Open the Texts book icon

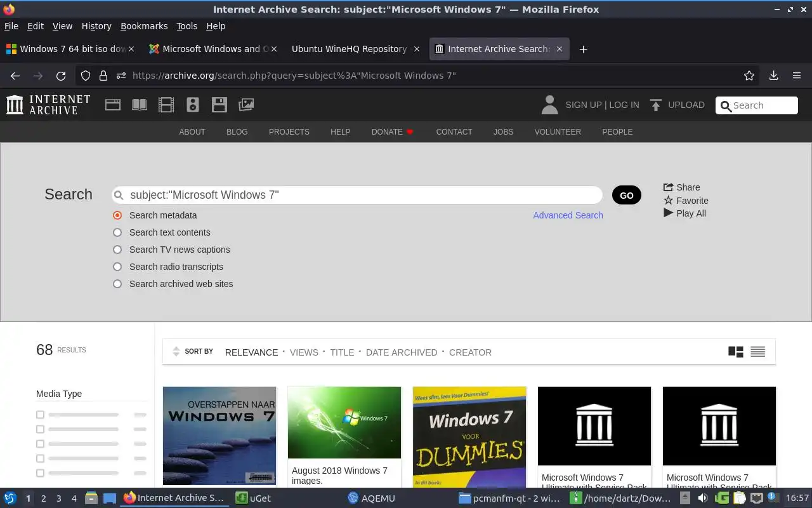[x=140, y=105]
